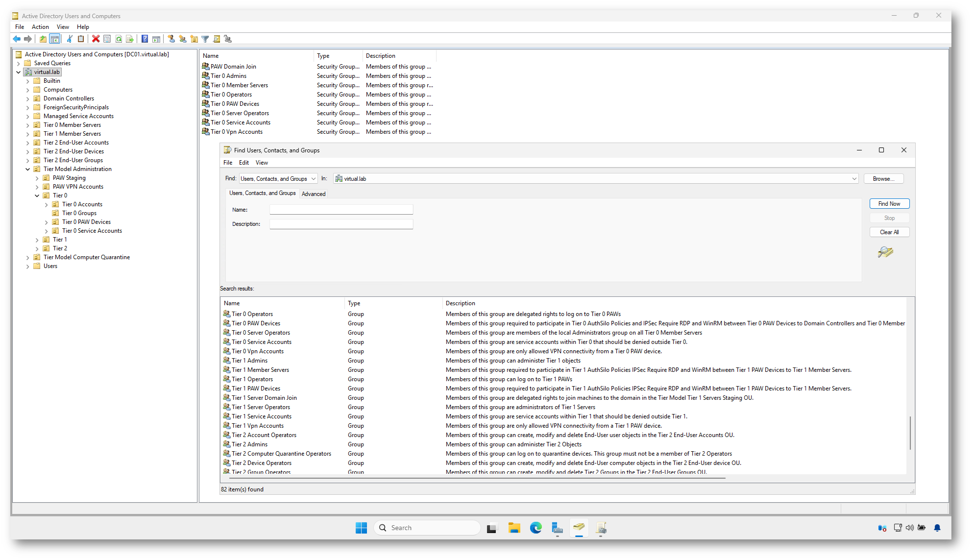
Task: Click the Stop button
Action: click(889, 218)
